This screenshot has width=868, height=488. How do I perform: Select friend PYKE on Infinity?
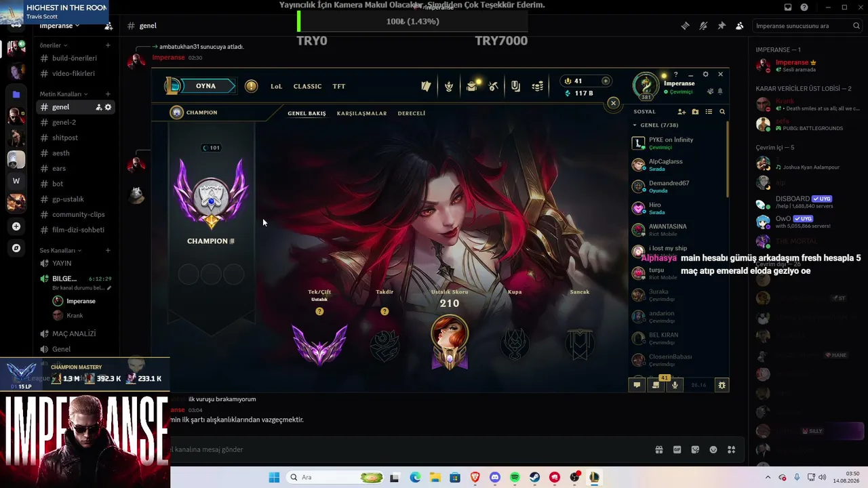pos(678,143)
